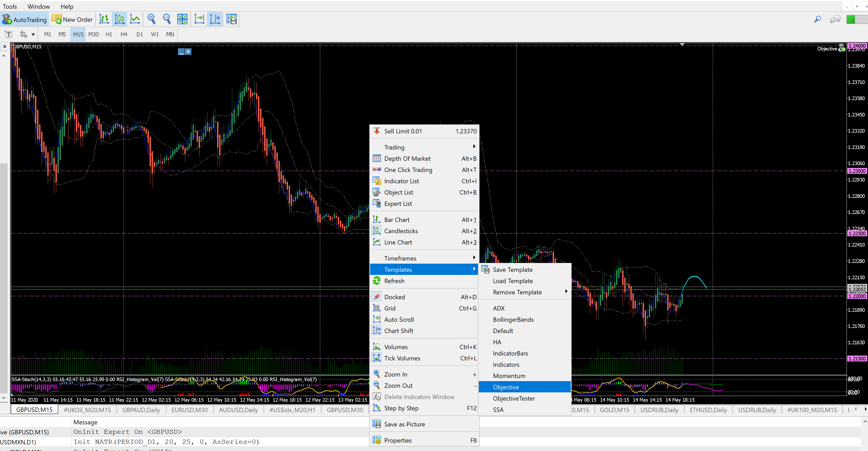This screenshot has height=451, width=868.
Task: Toggle Chart Shift toolbar button
Action: pyautogui.click(x=215, y=19)
